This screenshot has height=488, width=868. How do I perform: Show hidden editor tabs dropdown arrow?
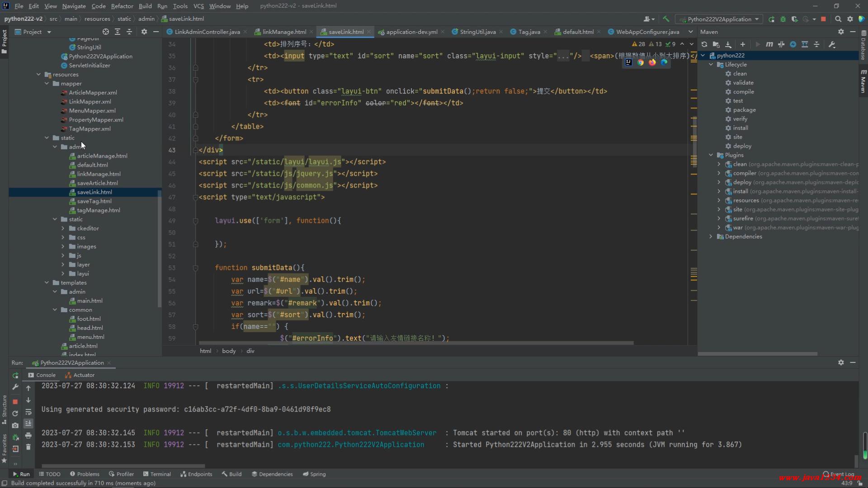690,32
